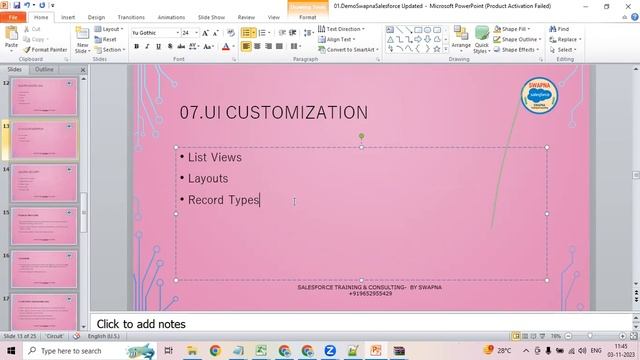Increase font size with grow font icon
This screenshot has height=360, width=640.
point(205,33)
